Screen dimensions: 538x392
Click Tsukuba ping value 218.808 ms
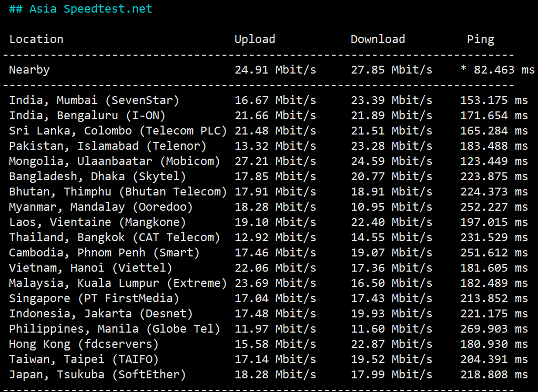494,375
